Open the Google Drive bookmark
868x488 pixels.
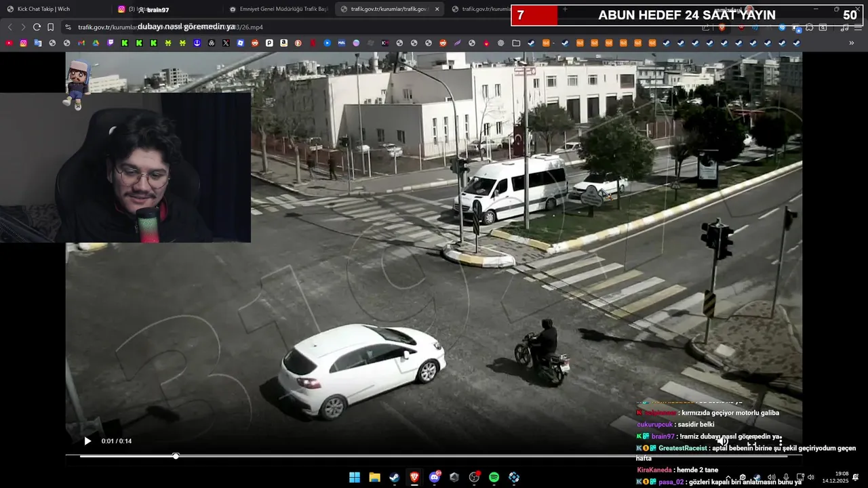click(96, 43)
